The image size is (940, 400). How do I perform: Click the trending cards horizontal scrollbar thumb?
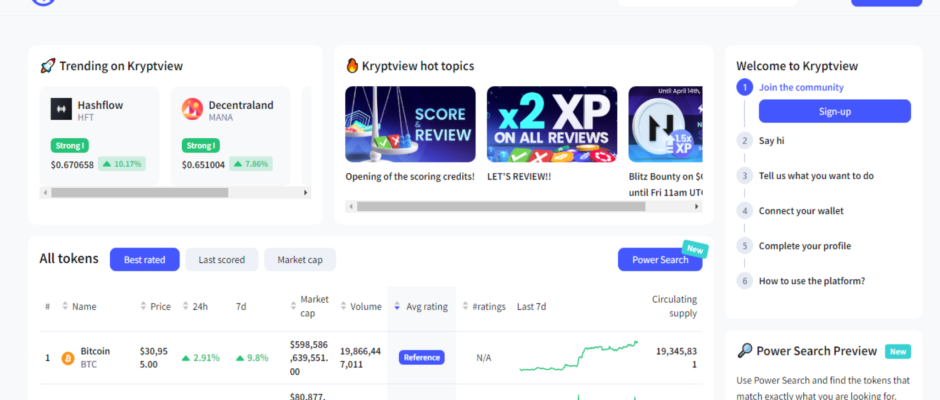140,193
